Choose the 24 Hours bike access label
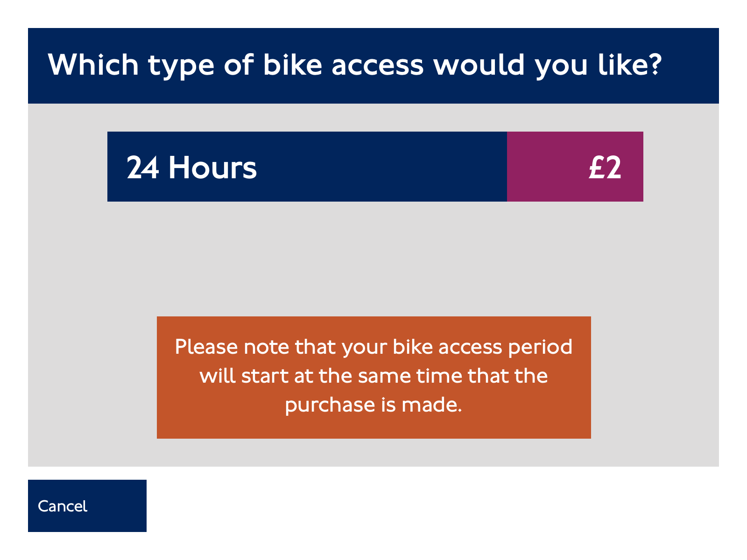This screenshot has width=747, height=560. click(x=191, y=168)
